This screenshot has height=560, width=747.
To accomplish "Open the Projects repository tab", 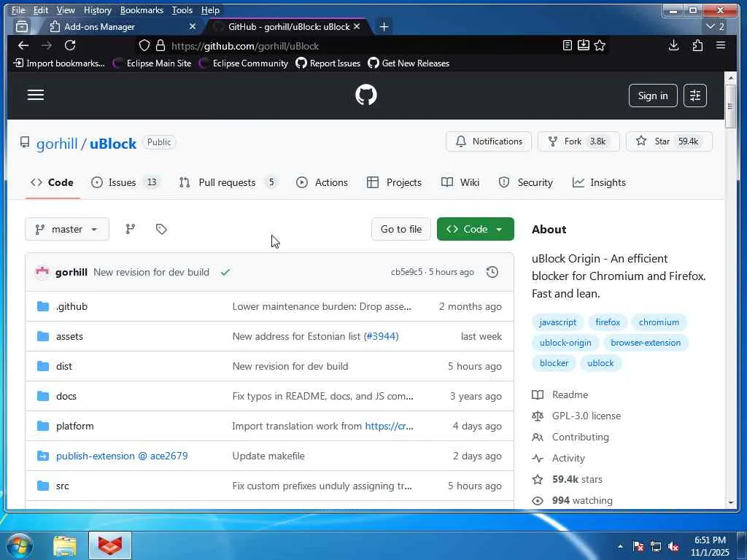I will [395, 182].
